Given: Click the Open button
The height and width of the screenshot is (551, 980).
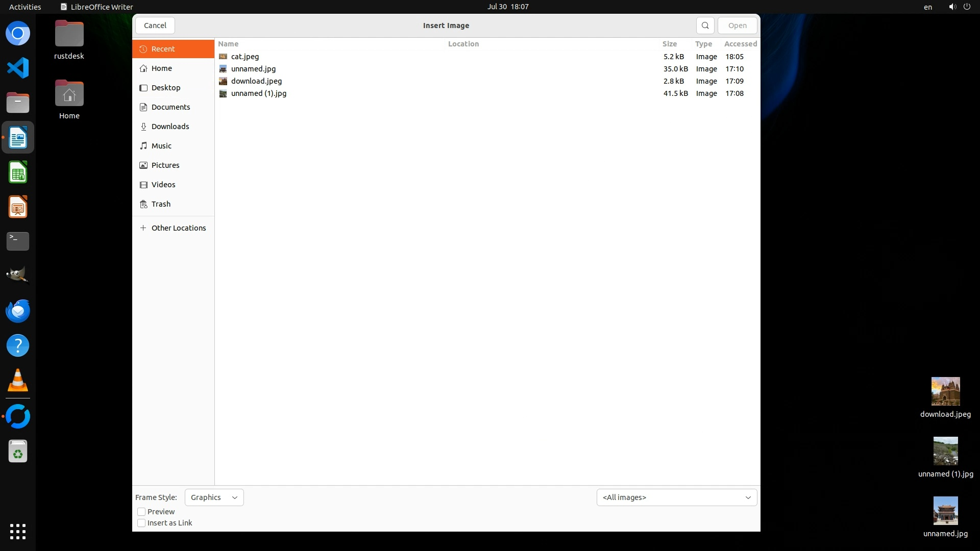Looking at the screenshot, I should click(737, 26).
